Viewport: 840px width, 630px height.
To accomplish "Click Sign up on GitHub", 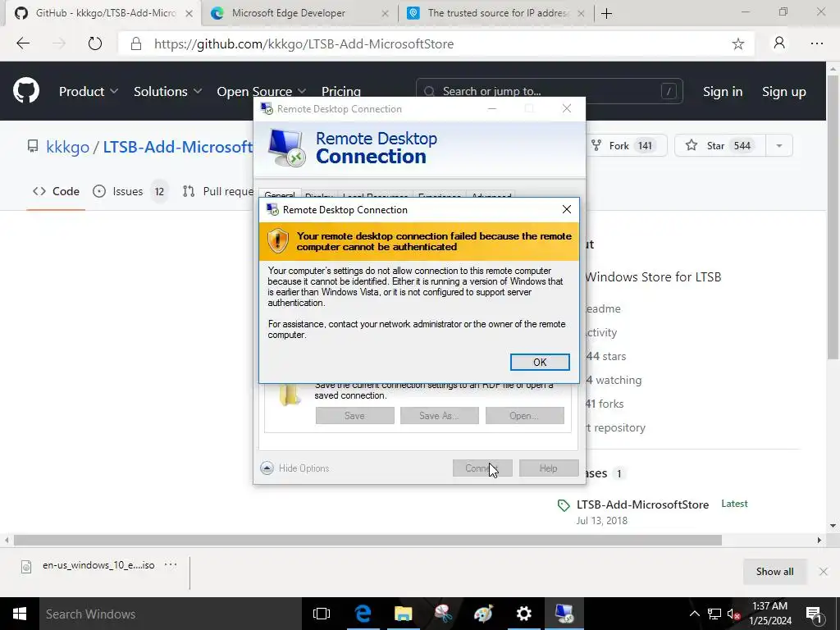I will pyautogui.click(x=783, y=92).
